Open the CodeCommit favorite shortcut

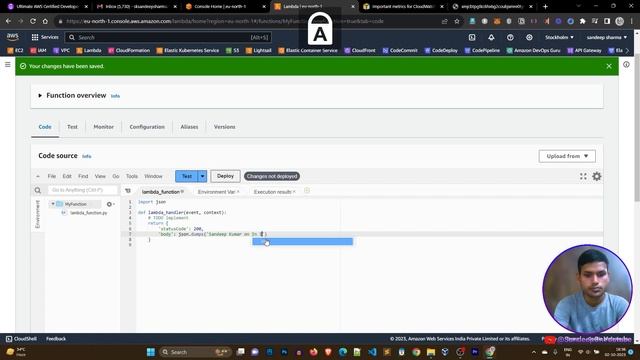(400, 51)
